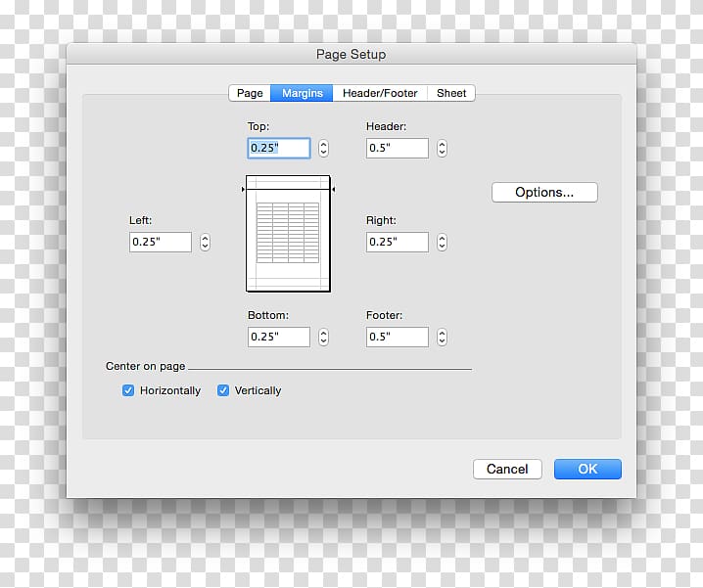This screenshot has height=588, width=703.
Task: Click the Top margin stepper
Action: (323, 148)
